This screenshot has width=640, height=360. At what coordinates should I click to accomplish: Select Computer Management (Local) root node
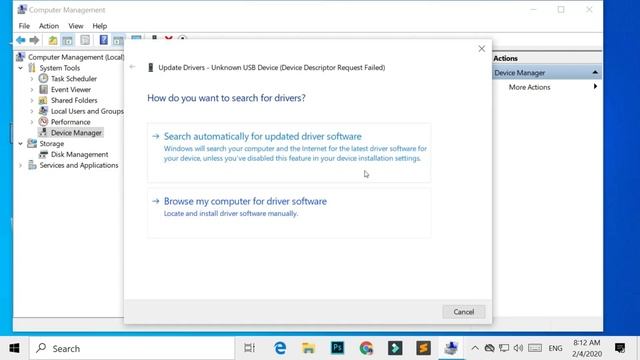point(76,57)
